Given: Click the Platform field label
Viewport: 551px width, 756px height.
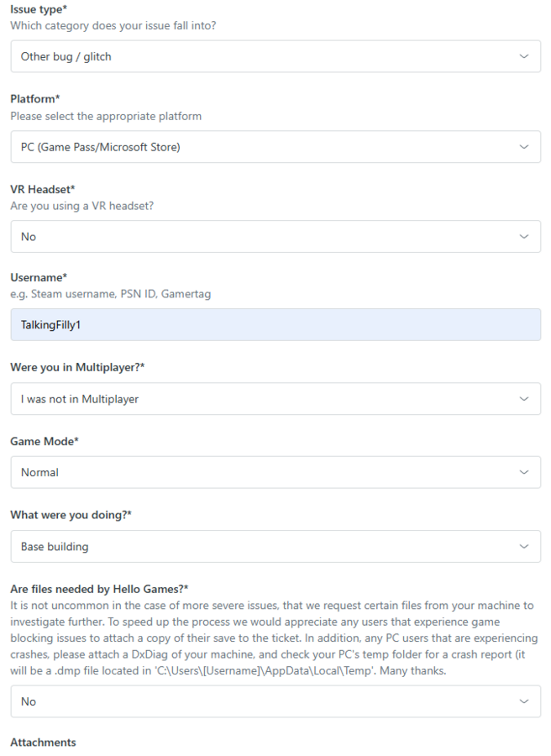Looking at the screenshot, I should pos(35,99).
